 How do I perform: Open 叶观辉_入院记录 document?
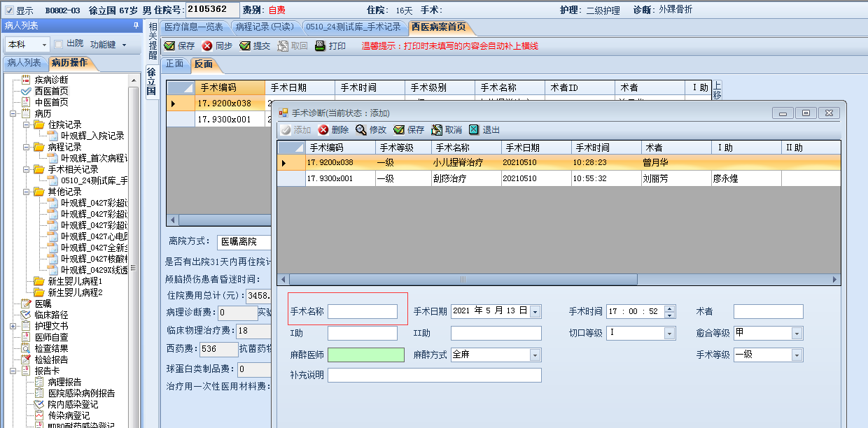pos(92,136)
